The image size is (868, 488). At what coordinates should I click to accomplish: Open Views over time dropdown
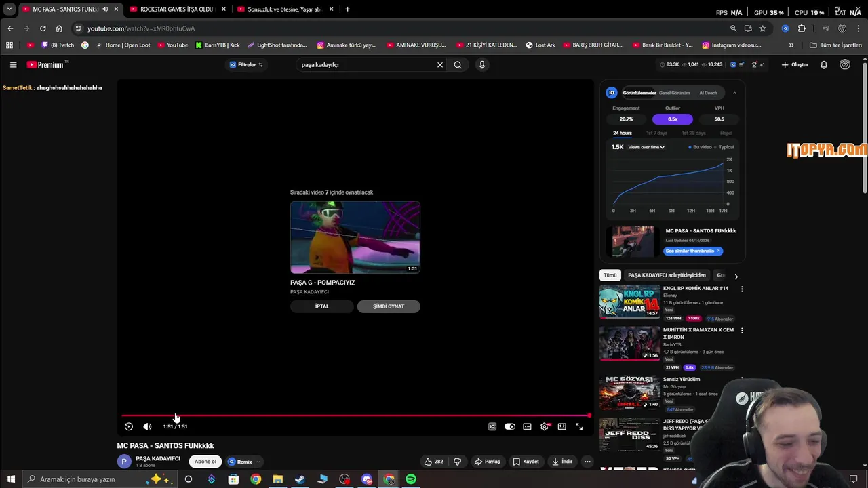(x=646, y=147)
